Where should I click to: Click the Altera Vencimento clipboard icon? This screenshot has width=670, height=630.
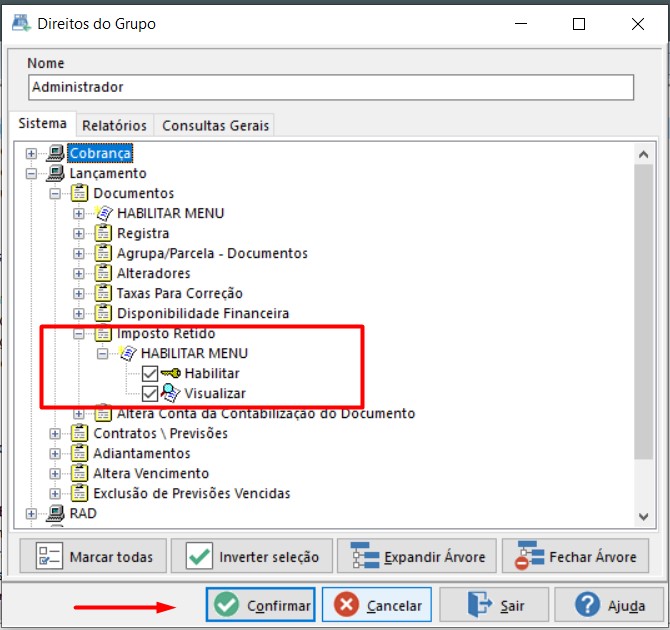(x=79, y=473)
